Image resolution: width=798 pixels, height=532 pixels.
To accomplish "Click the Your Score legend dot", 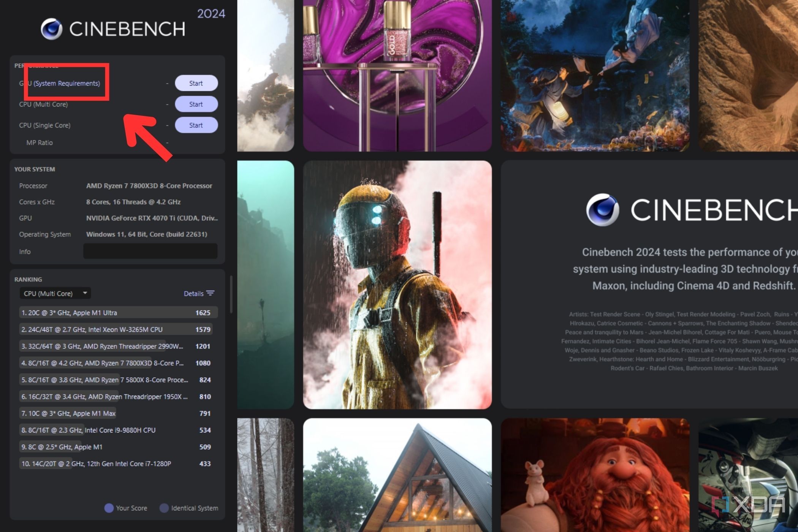I will coord(109,508).
